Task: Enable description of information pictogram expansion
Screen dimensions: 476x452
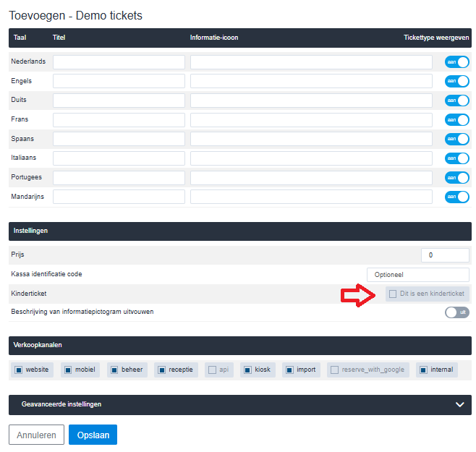Action: pyautogui.click(x=456, y=312)
